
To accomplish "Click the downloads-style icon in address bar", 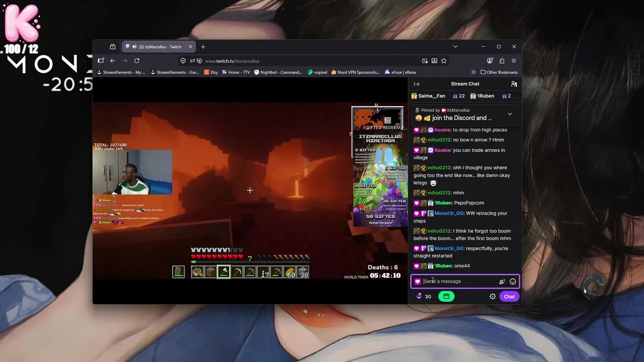I will (x=434, y=61).
